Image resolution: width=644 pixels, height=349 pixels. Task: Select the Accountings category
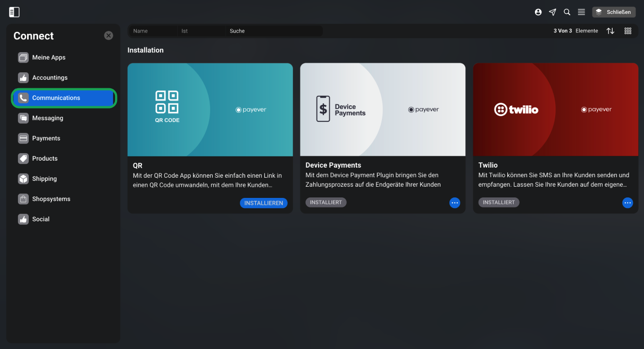tap(64, 78)
